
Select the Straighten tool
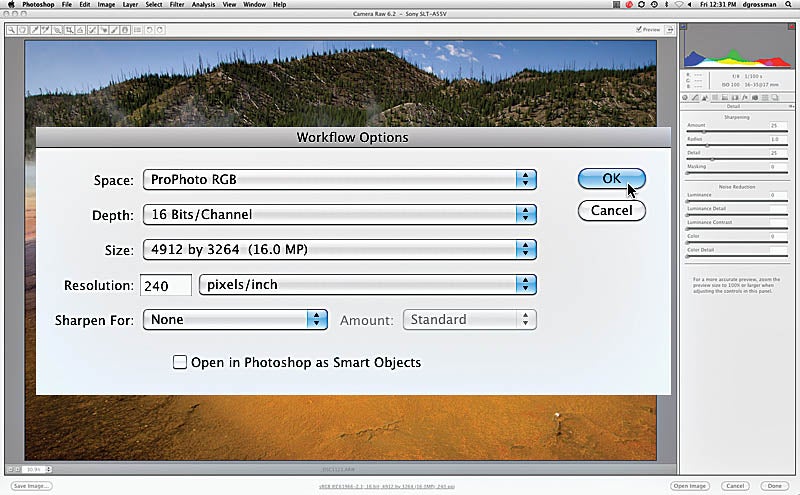[x=80, y=30]
